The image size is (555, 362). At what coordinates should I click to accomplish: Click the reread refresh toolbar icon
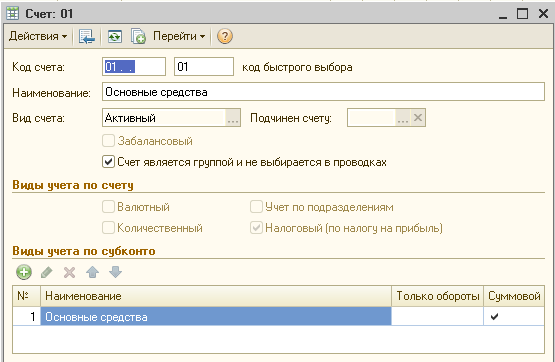coord(114,36)
